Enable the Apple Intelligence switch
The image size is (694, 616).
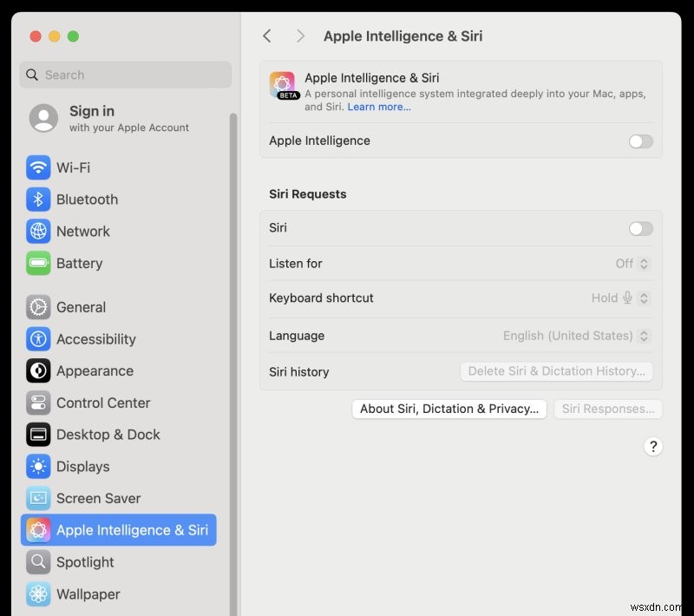tap(640, 141)
